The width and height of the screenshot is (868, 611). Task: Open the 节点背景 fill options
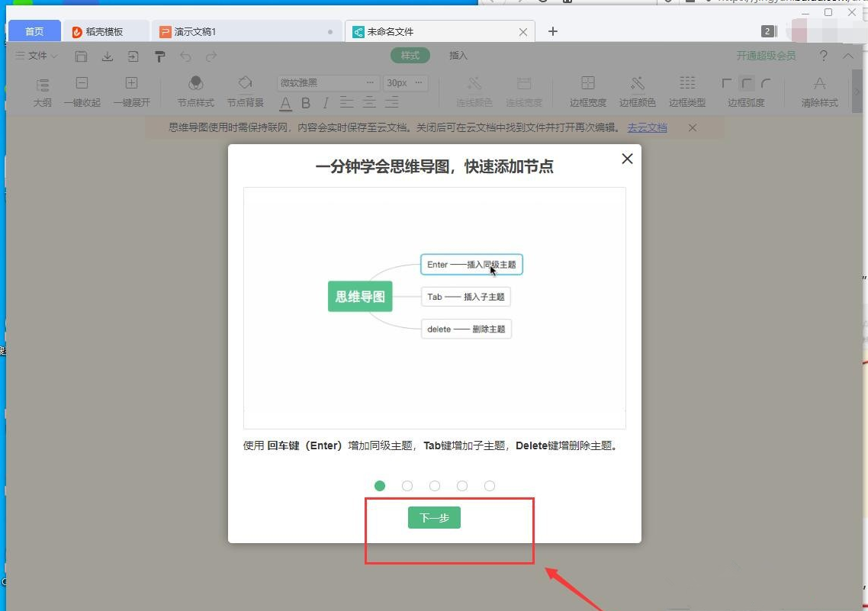246,92
